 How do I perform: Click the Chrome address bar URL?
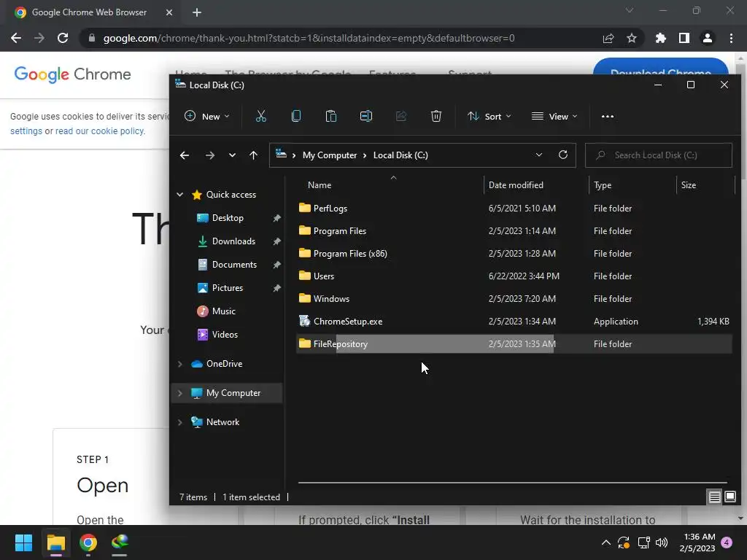[x=309, y=38]
